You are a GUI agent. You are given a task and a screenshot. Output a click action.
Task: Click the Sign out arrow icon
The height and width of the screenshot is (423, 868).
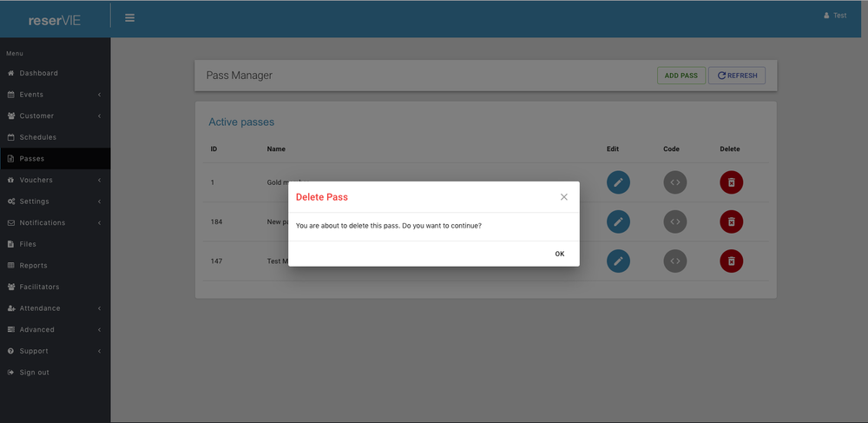pos(10,373)
